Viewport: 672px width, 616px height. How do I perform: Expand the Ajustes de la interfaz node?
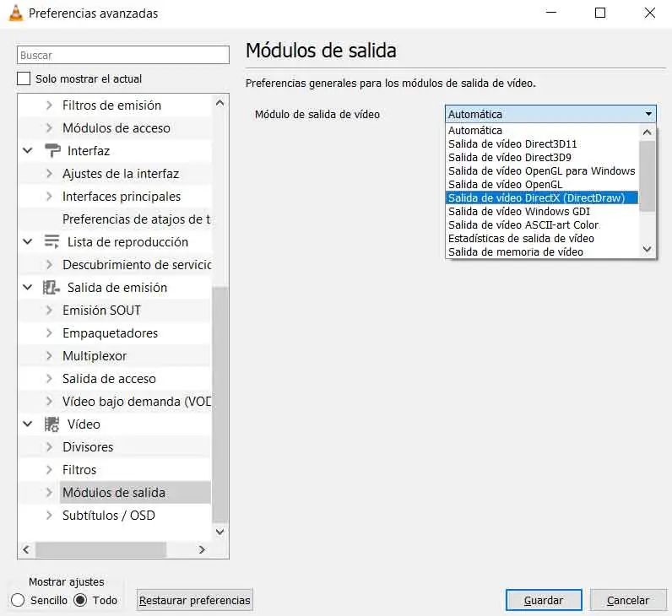tap(49, 174)
